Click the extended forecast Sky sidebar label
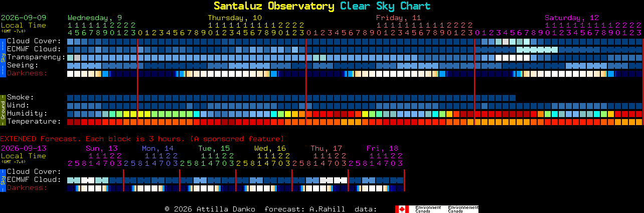The height and width of the screenshot is (213, 644). coord(3,180)
